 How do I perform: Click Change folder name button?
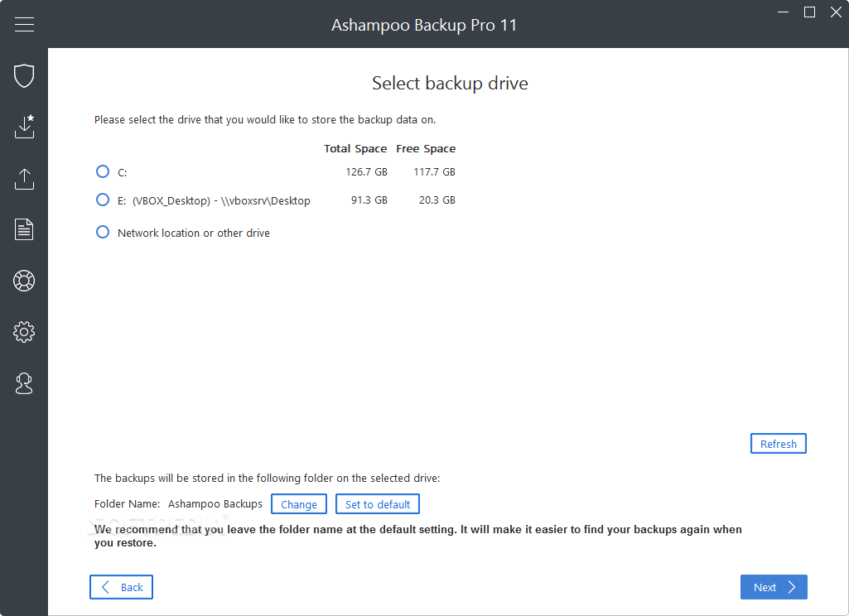[299, 504]
